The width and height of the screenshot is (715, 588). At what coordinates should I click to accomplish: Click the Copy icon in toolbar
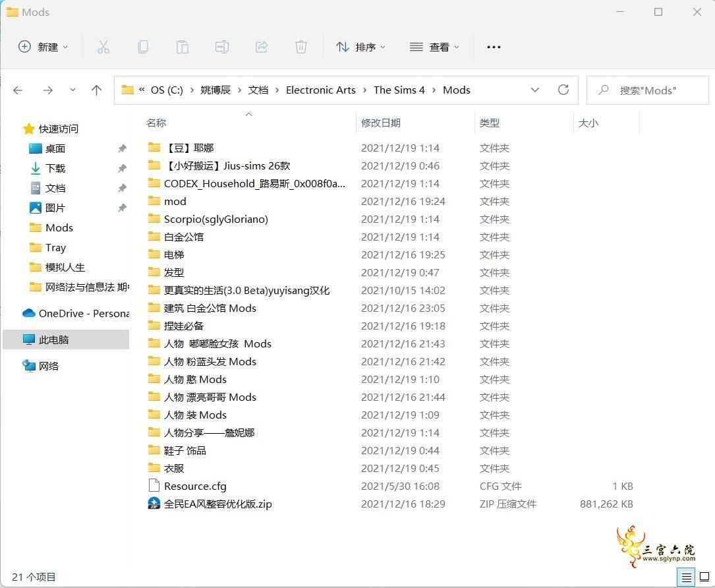(x=143, y=47)
